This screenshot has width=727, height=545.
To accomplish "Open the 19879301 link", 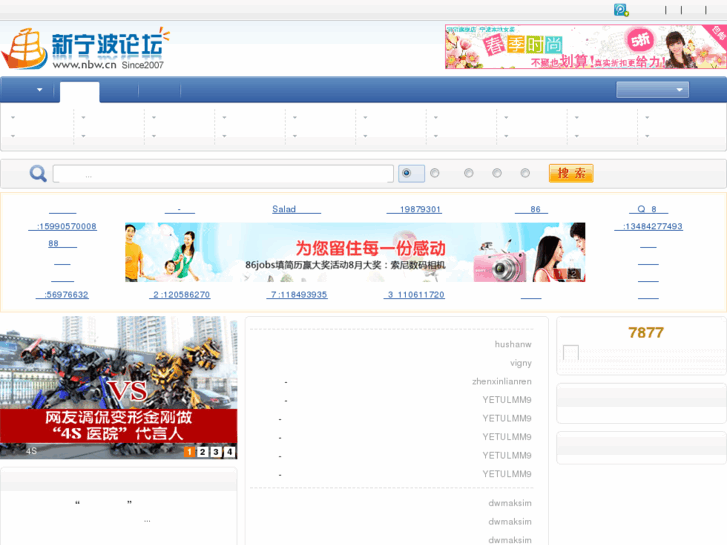I will click(414, 209).
